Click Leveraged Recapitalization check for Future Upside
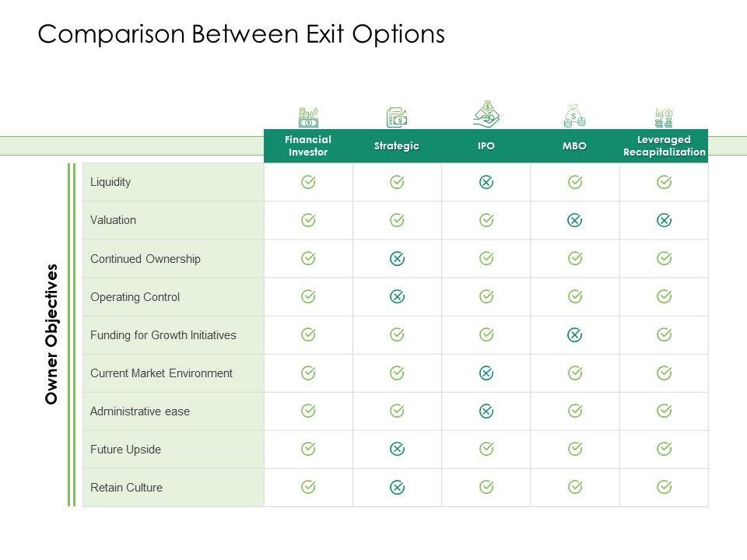The image size is (747, 560). (664, 449)
